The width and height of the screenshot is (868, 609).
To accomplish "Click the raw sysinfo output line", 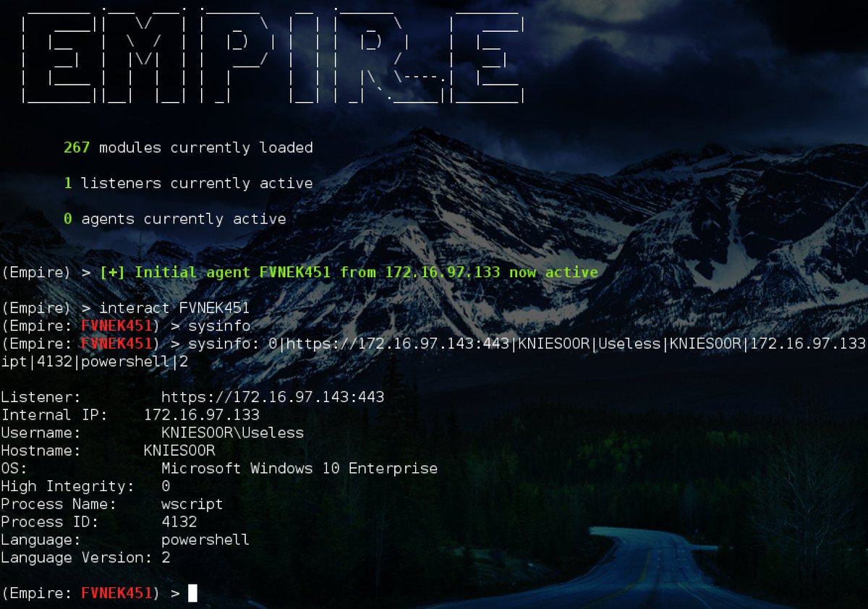I will pyautogui.click(x=434, y=344).
